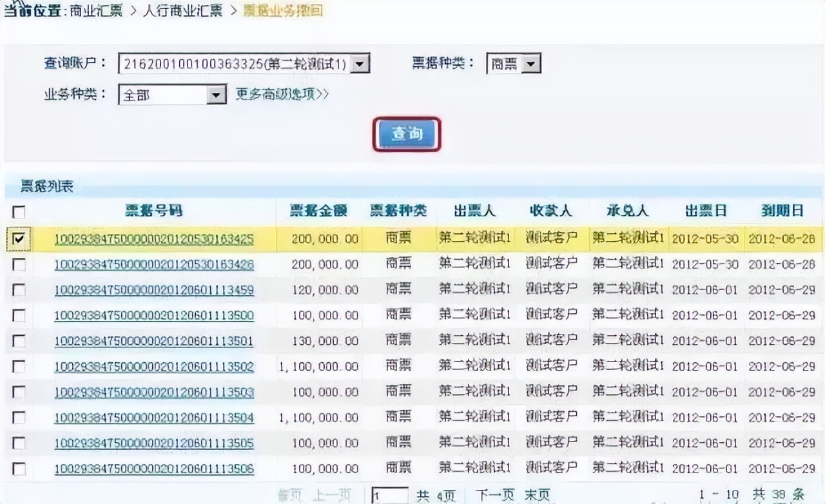Image resolution: width=825 pixels, height=504 pixels.
Task: Uncheck the highlighted first bill row checkbox
Action: (19, 239)
